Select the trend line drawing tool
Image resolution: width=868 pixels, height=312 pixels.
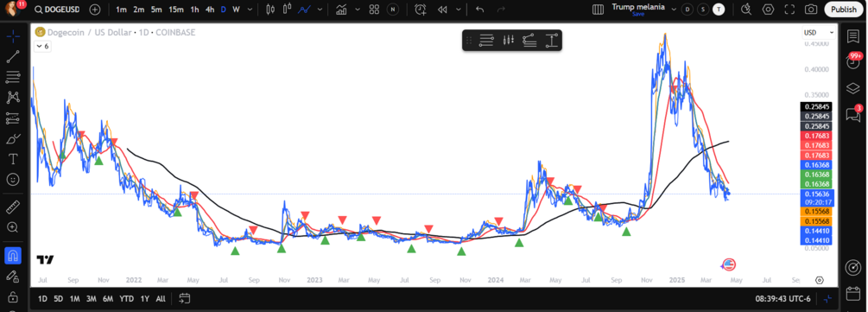13,56
